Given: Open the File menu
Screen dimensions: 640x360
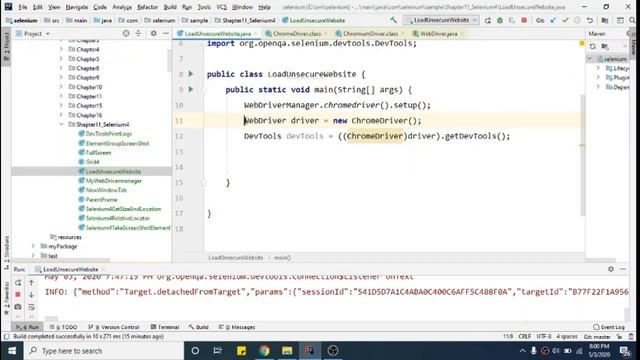Looking at the screenshot, I should point(22,7).
